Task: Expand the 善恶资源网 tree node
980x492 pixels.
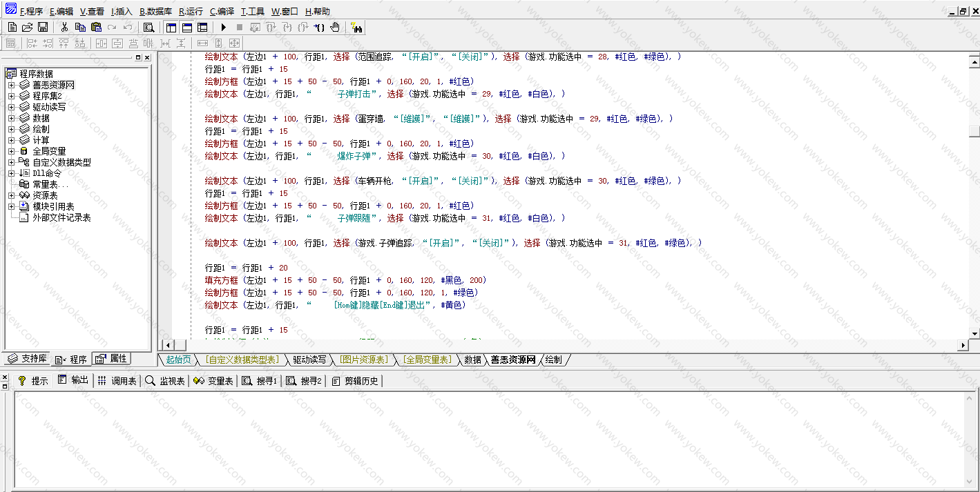Action: pyautogui.click(x=11, y=85)
